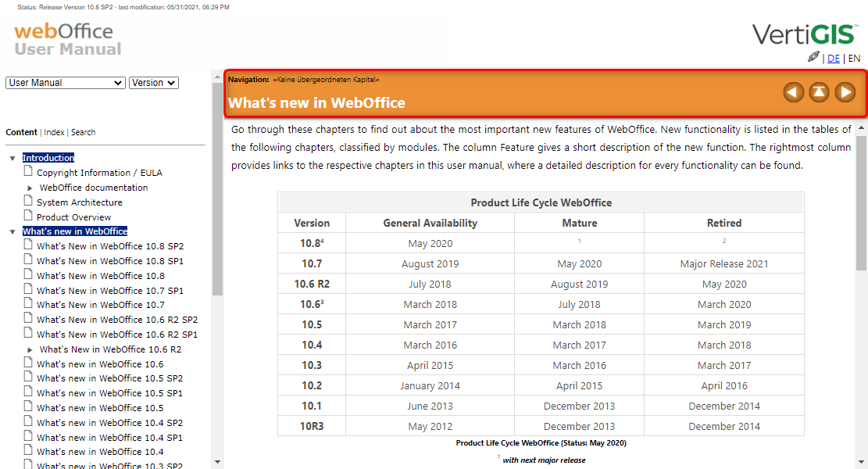This screenshot has height=469, width=868.
Task: Open the User Manual dropdown
Action: click(x=66, y=83)
